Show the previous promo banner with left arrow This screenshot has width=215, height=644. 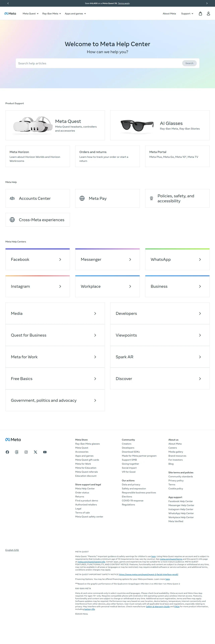click(x=8, y=3)
